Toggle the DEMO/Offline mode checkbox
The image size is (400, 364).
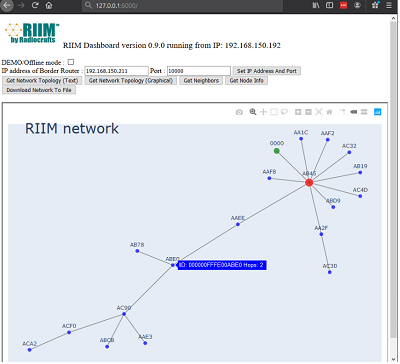click(71, 62)
